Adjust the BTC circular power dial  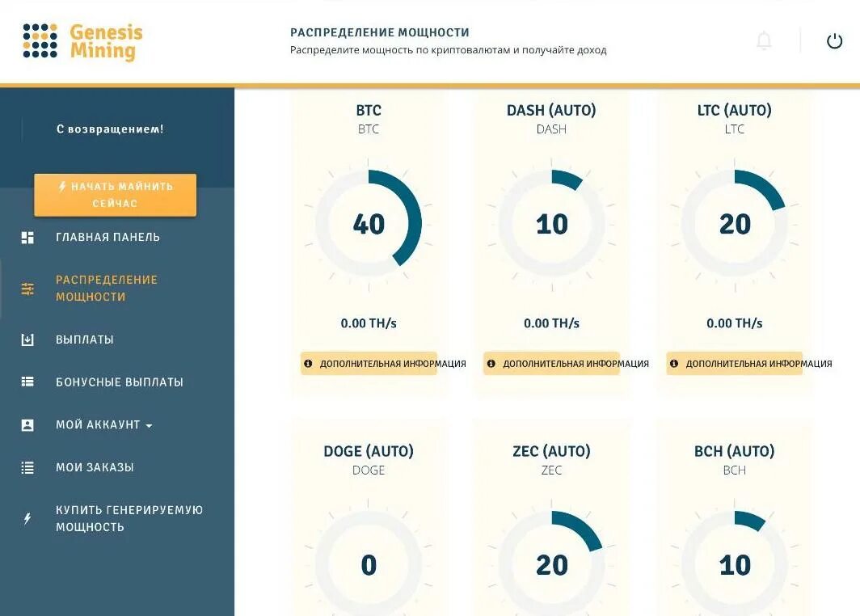click(369, 223)
